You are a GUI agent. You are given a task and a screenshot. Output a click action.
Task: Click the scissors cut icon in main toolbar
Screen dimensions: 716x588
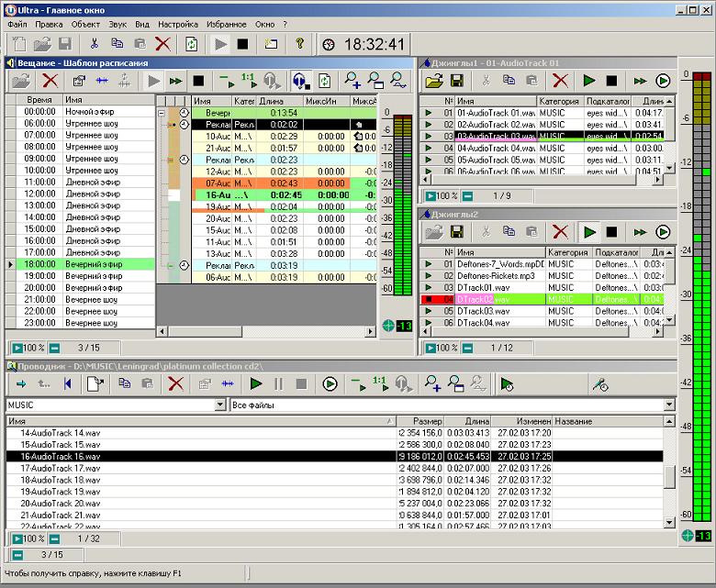94,44
